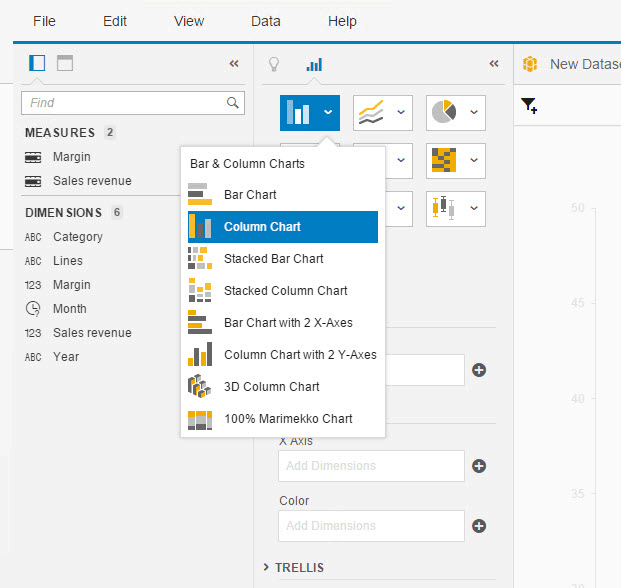Viewport: 621px width, 588px height.
Task: Choose the heat map chart icon
Action: coord(444,160)
